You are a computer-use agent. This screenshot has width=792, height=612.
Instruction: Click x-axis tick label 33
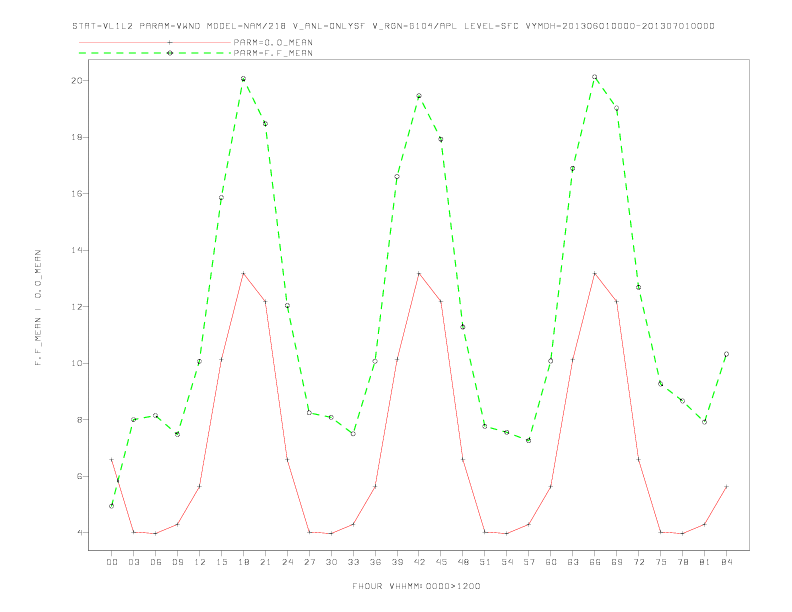click(353, 562)
